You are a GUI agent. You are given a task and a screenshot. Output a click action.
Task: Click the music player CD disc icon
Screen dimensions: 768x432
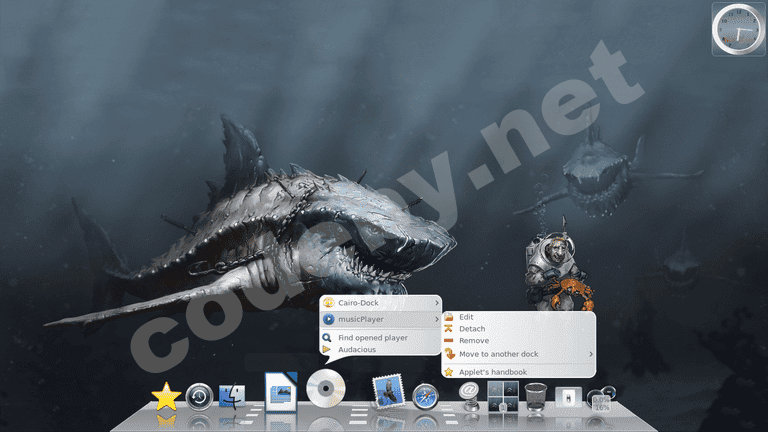point(326,389)
